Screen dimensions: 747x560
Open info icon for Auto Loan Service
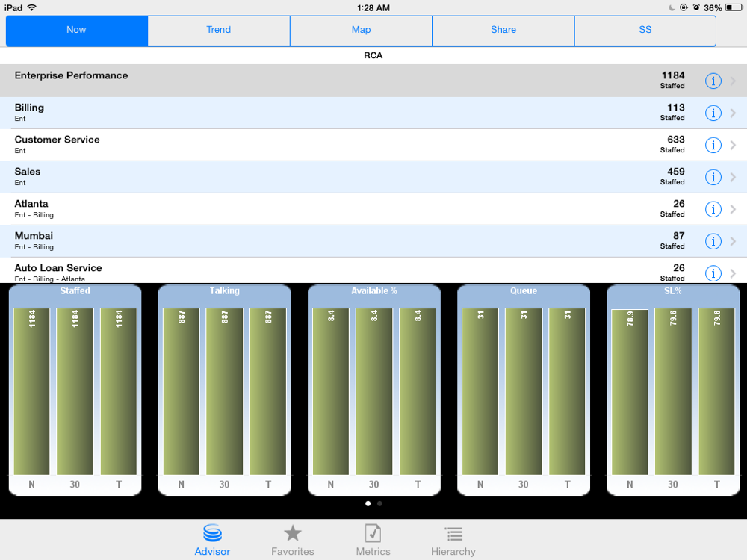pos(713,273)
